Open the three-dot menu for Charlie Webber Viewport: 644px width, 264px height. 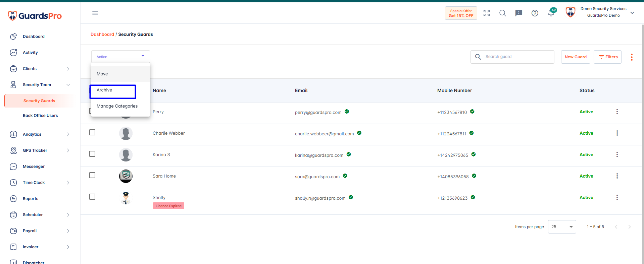click(x=617, y=133)
